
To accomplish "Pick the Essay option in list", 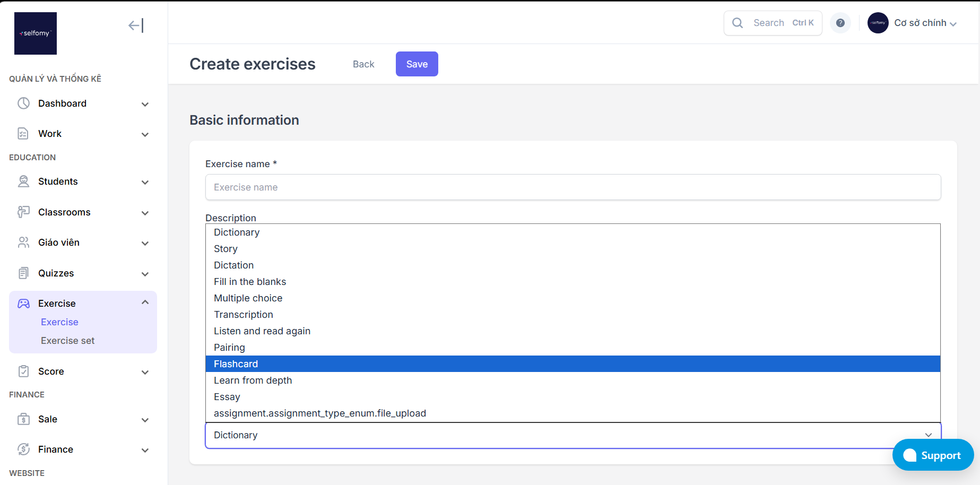I will [x=227, y=397].
